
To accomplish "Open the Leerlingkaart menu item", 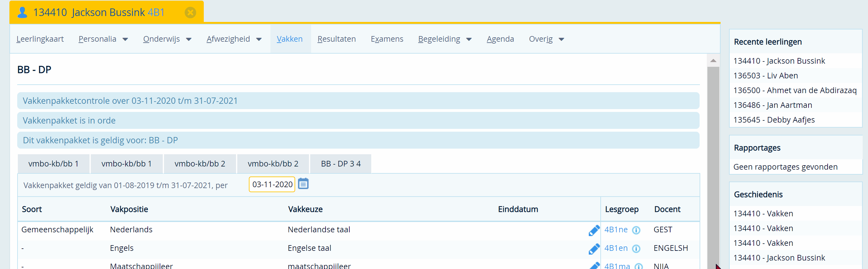I will coord(40,39).
